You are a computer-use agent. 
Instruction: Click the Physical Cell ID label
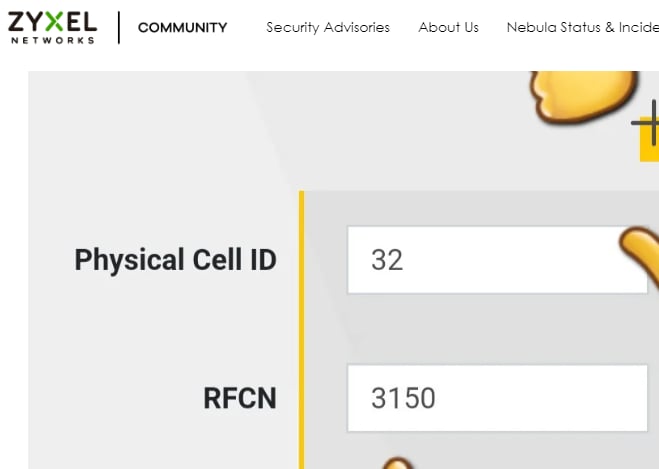pos(175,260)
